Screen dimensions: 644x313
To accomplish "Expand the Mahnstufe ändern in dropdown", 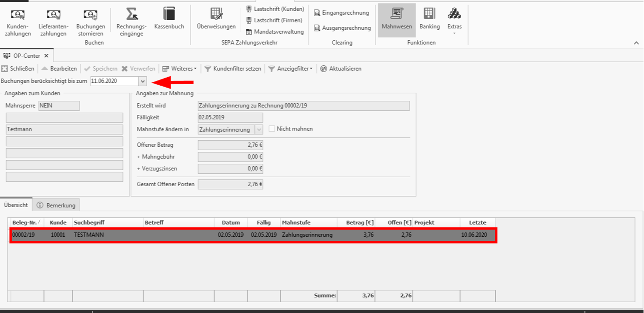I will (259, 130).
